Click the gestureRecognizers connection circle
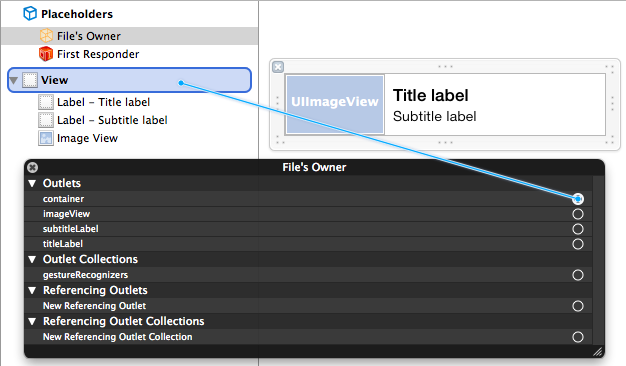The width and height of the screenshot is (626, 366). tap(578, 275)
